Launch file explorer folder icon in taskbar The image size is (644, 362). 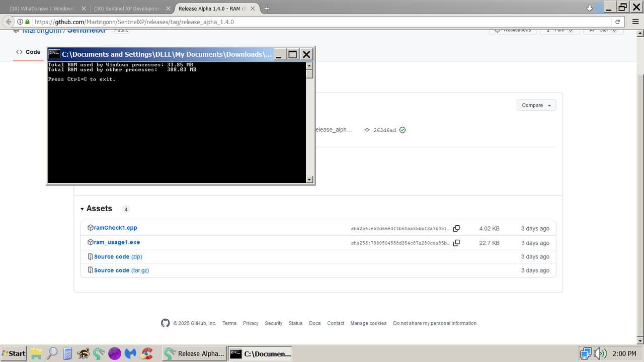36,353
